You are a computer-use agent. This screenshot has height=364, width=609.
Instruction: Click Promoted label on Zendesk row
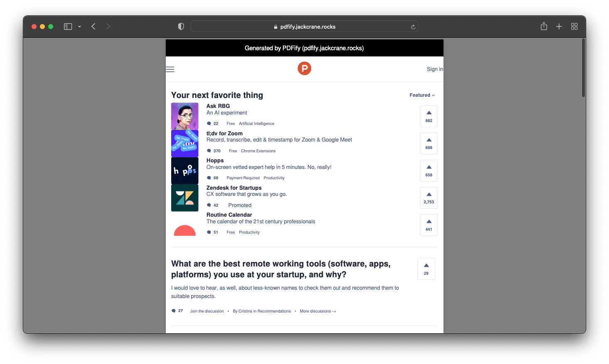pos(240,205)
